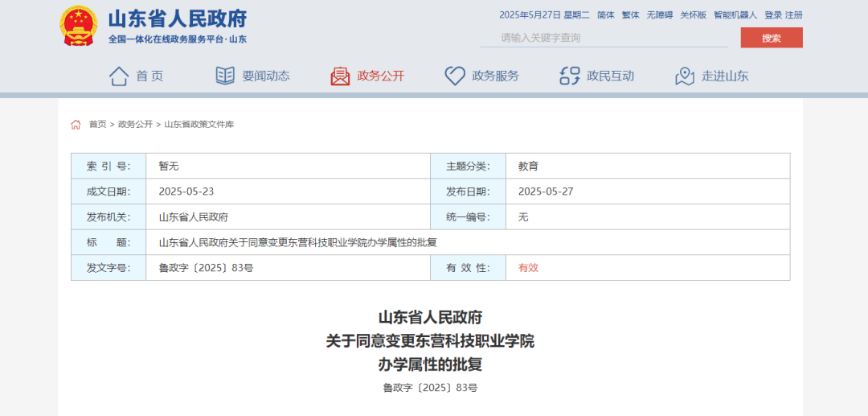The height and width of the screenshot is (416, 868).
Task: Switch to 繁体 Chinese
Action: point(631,15)
